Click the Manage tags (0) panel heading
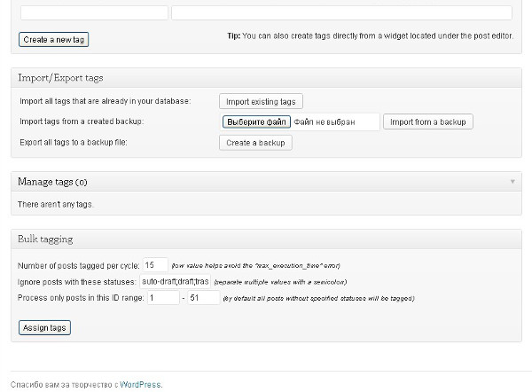This screenshot has width=532, height=392. (x=53, y=182)
